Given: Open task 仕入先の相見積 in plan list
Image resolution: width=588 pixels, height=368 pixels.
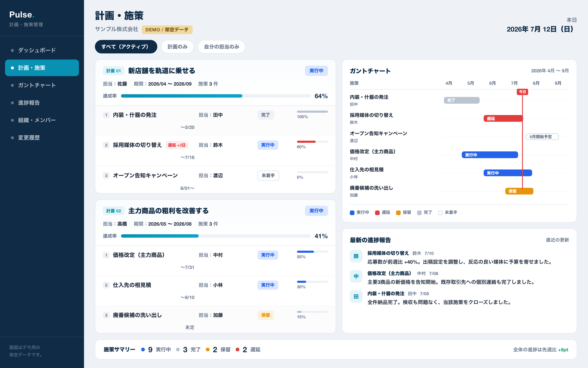Looking at the screenshot, I should click(x=132, y=285).
